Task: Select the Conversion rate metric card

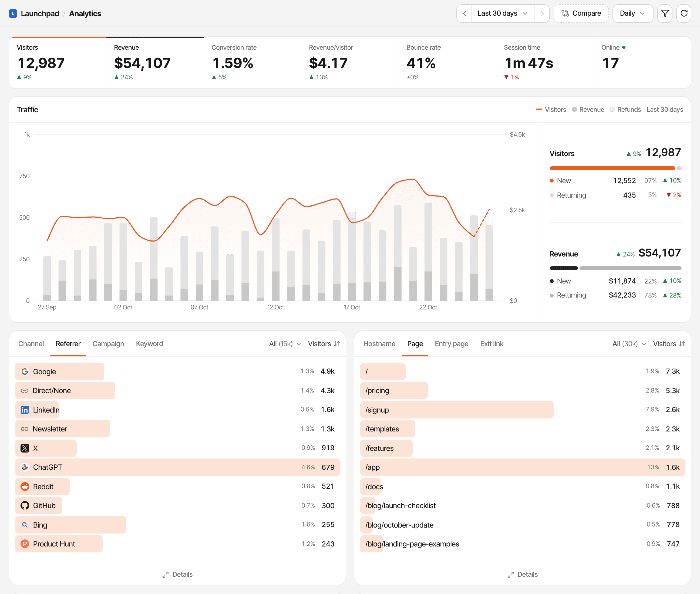Action: [x=252, y=63]
